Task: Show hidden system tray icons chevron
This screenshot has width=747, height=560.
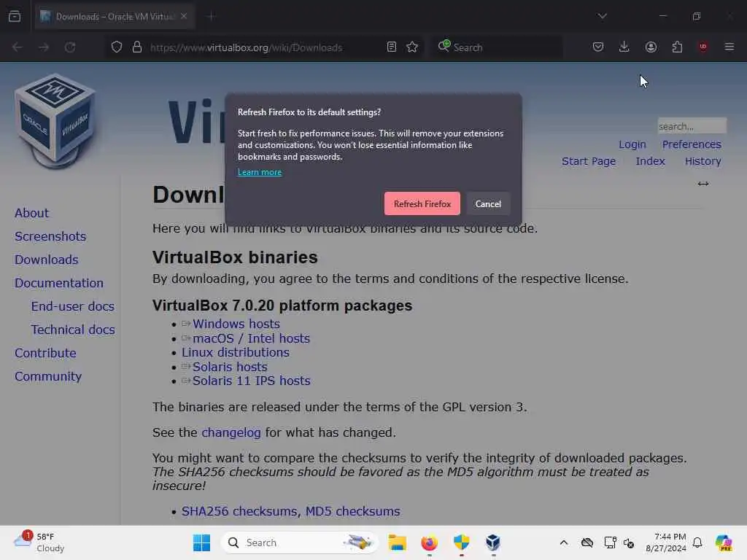Action: tap(564, 542)
